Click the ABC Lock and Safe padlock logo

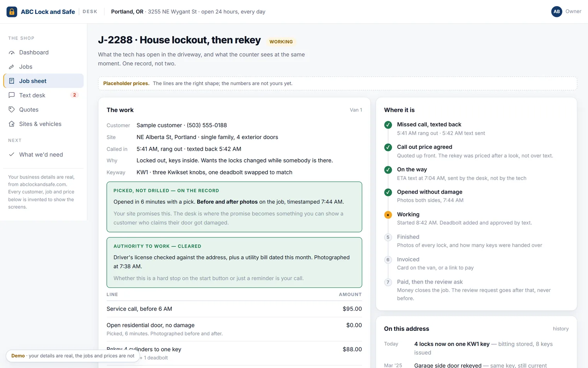12,12
